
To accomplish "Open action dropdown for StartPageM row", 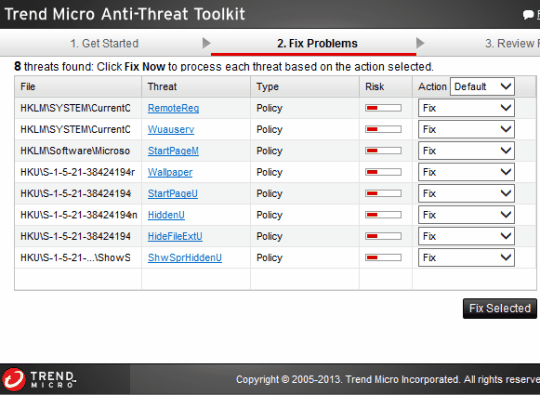I will 466,151.
